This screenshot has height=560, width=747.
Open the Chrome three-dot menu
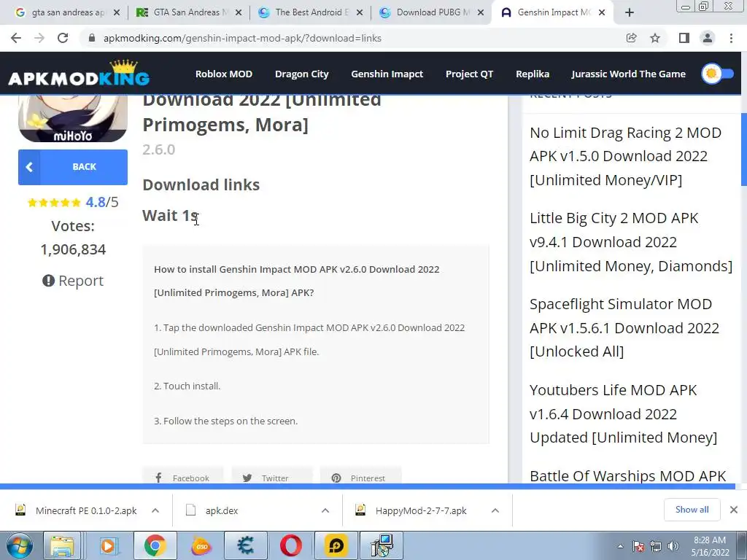[x=731, y=38]
